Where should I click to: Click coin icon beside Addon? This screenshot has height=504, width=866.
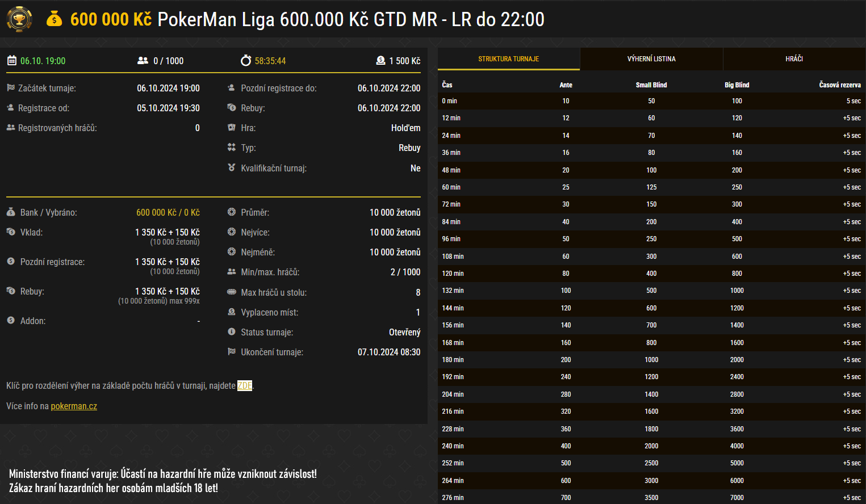tap(11, 320)
